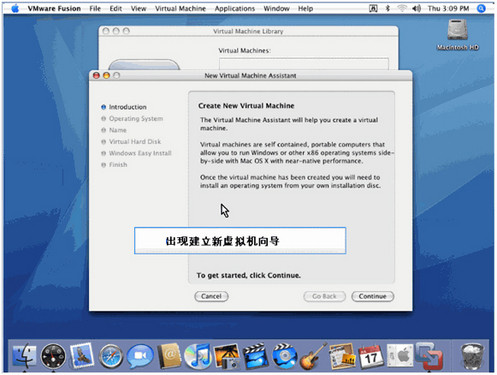The image size is (497, 375).
Task: Select the Operating System step
Action: (132, 119)
